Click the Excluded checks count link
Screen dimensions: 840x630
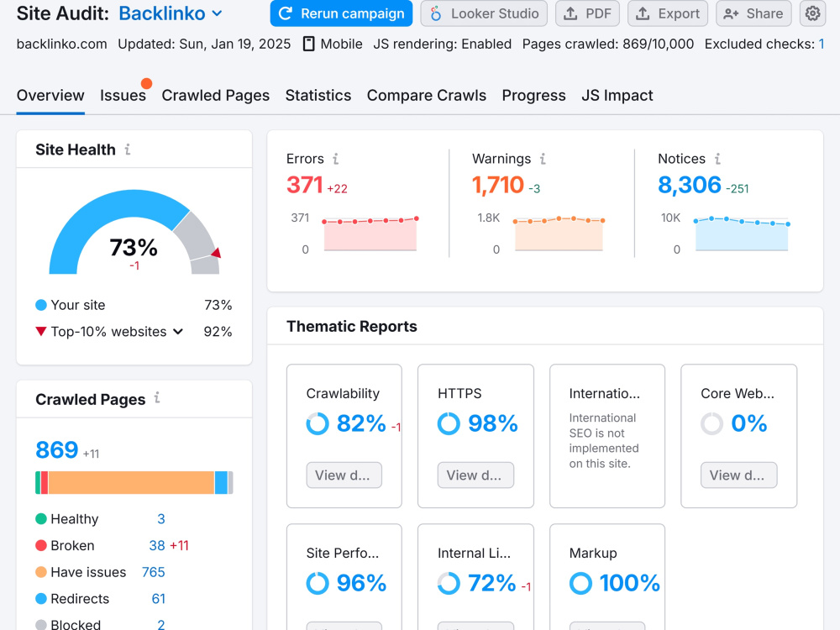click(822, 44)
